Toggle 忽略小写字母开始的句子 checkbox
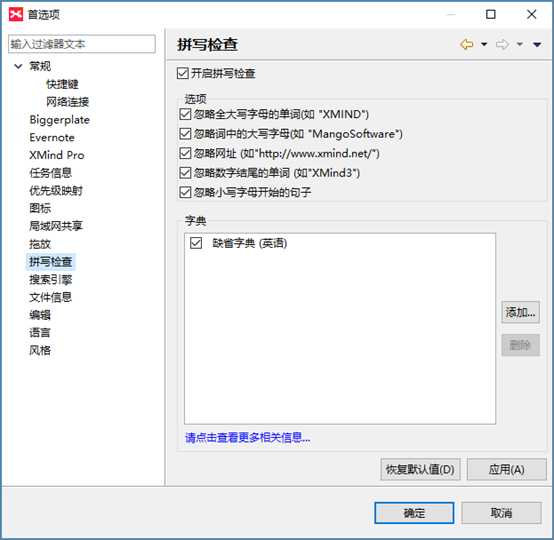The height and width of the screenshot is (540, 554). [x=185, y=192]
